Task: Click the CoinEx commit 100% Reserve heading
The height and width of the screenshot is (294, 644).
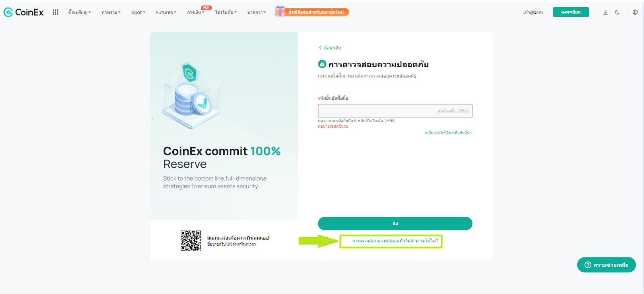Action: pyautogui.click(x=222, y=157)
